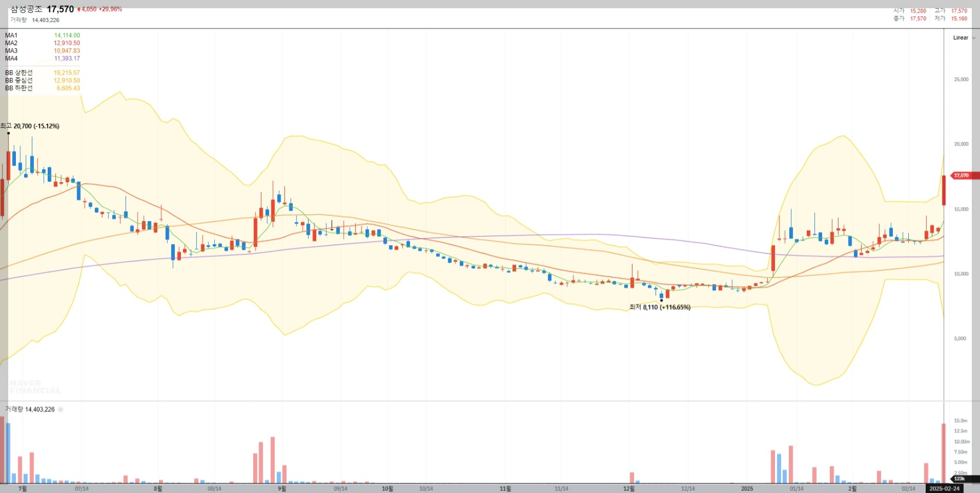
Task: Click the 15,000 price axis label
Action: click(x=961, y=209)
